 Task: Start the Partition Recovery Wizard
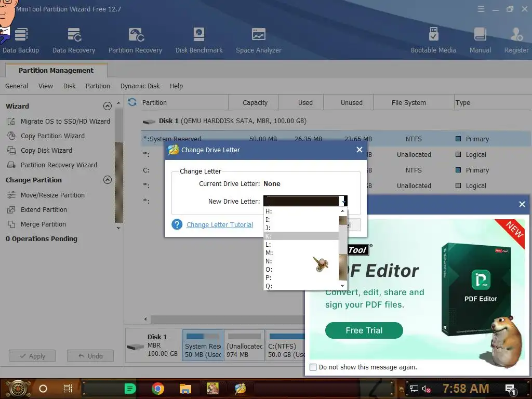pos(52,165)
